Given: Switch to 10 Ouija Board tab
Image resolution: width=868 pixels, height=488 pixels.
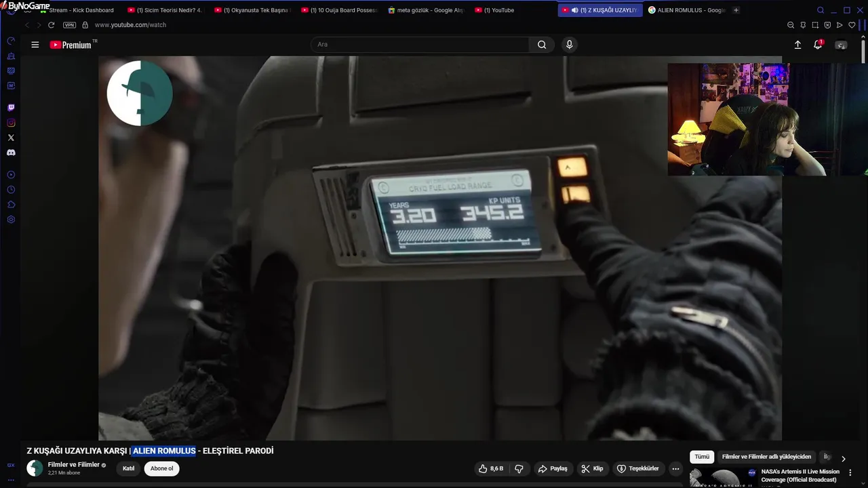Looking at the screenshot, I should coord(338,10).
